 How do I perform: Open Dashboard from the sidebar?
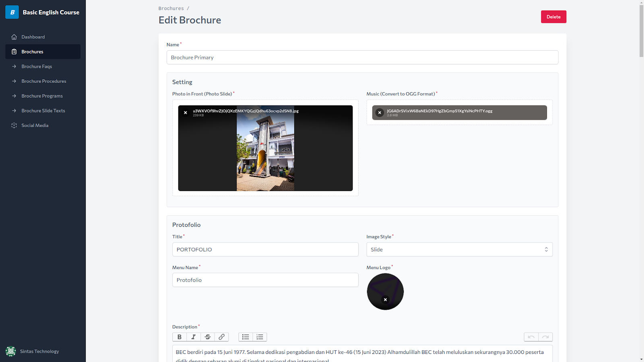click(43, 37)
